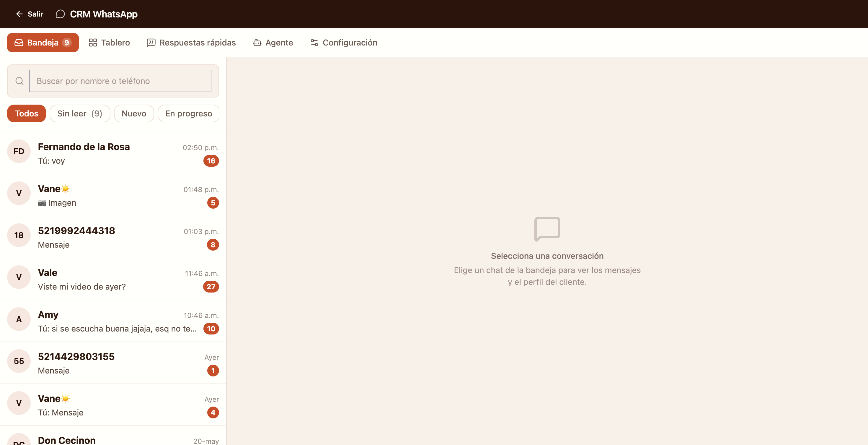
Task: Click the 11:46 a.m. timestamp
Action: pyautogui.click(x=201, y=274)
